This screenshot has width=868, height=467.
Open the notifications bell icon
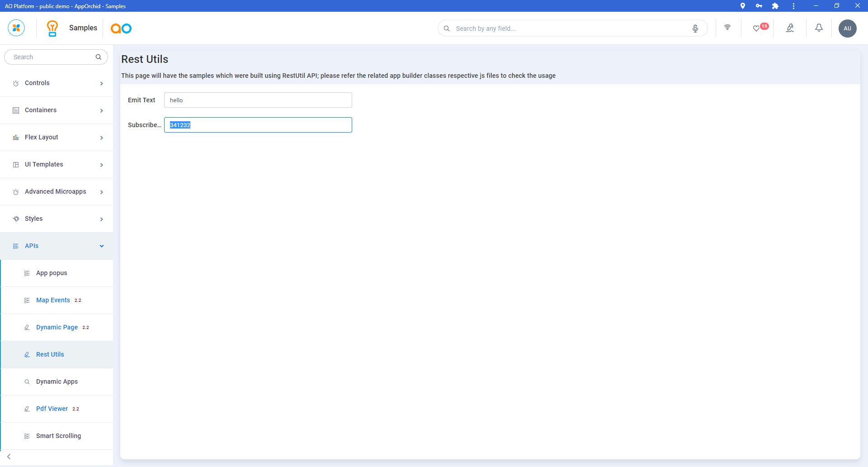818,28
